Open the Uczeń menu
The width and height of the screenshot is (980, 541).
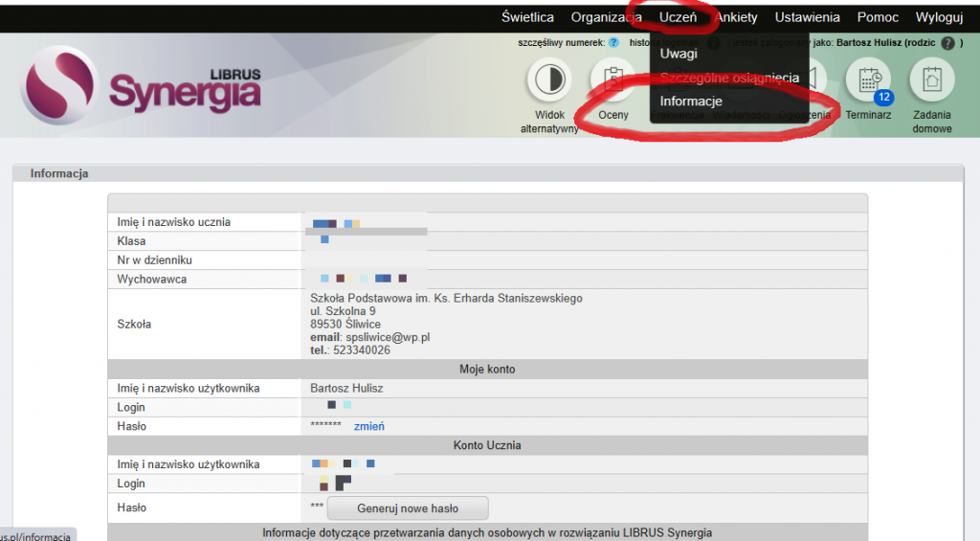(678, 17)
